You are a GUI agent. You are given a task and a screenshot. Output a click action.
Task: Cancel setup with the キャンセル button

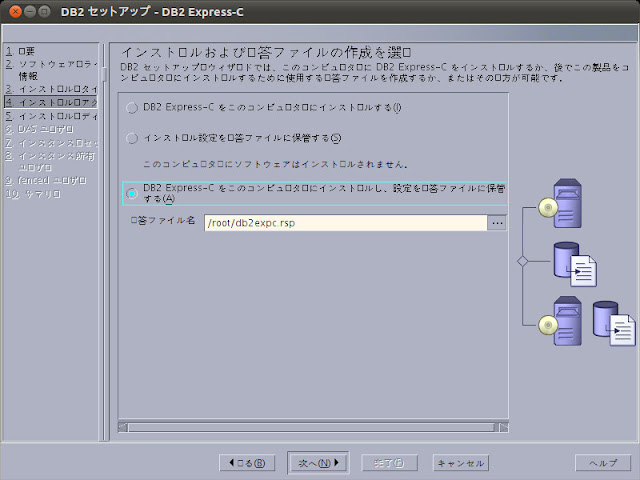pos(461,463)
